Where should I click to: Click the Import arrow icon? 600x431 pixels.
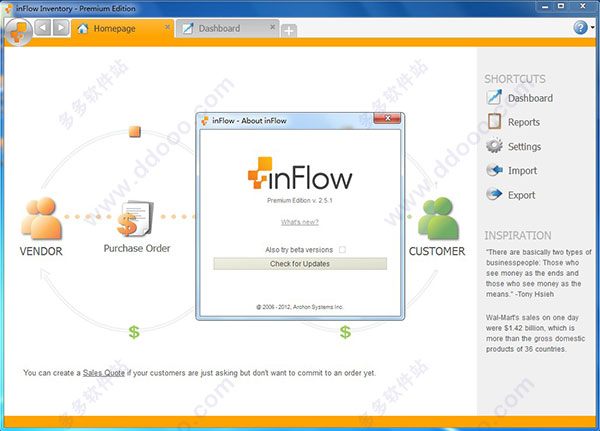[x=494, y=170]
